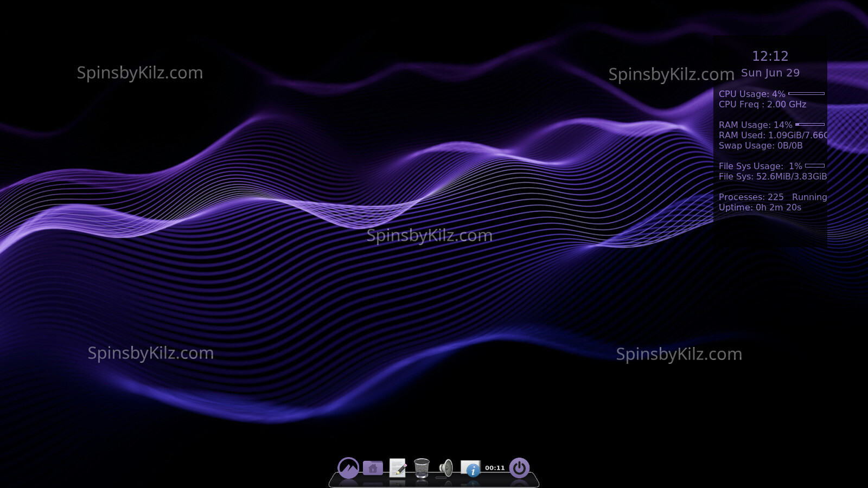The height and width of the screenshot is (488, 868).
Task: Open the trash can in dock
Action: point(422,467)
